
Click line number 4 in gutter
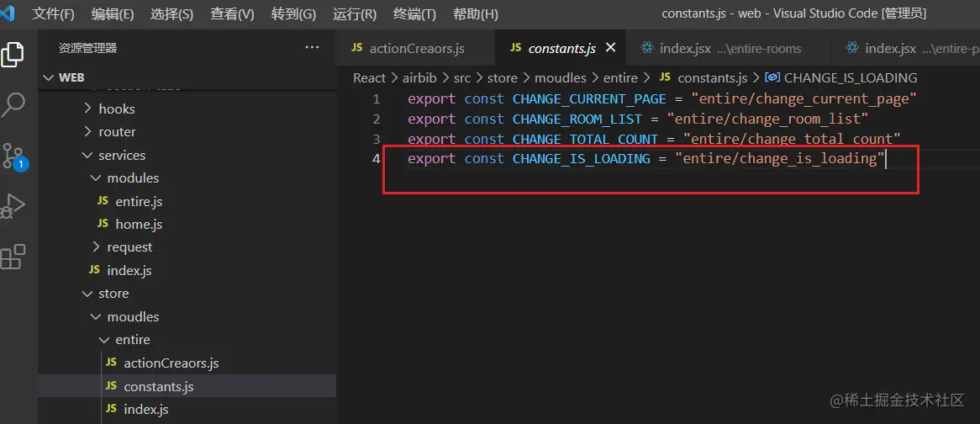pos(376,158)
